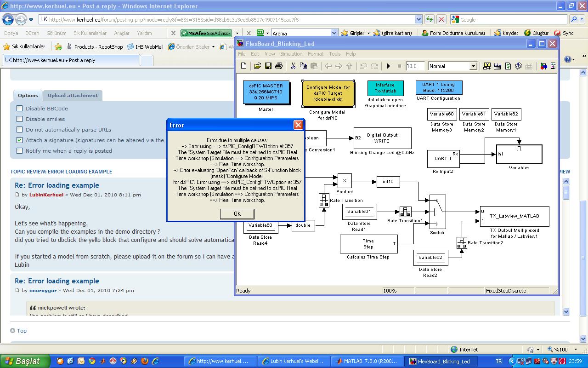Click the Kaydet toolbar button

506,33
